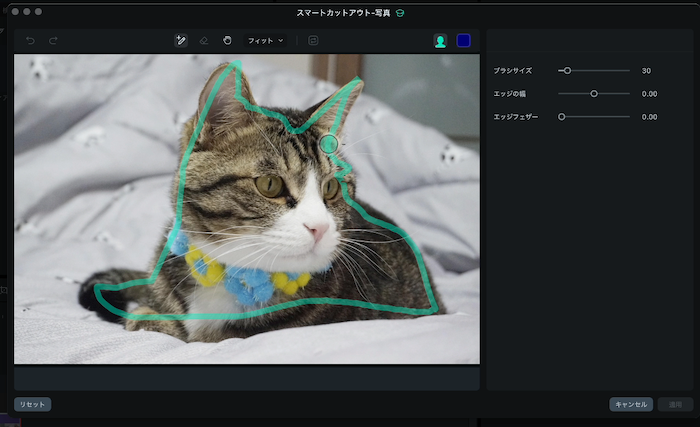Viewport: 700px width, 427px height.
Task: Click the compare preview icon
Action: 313,41
